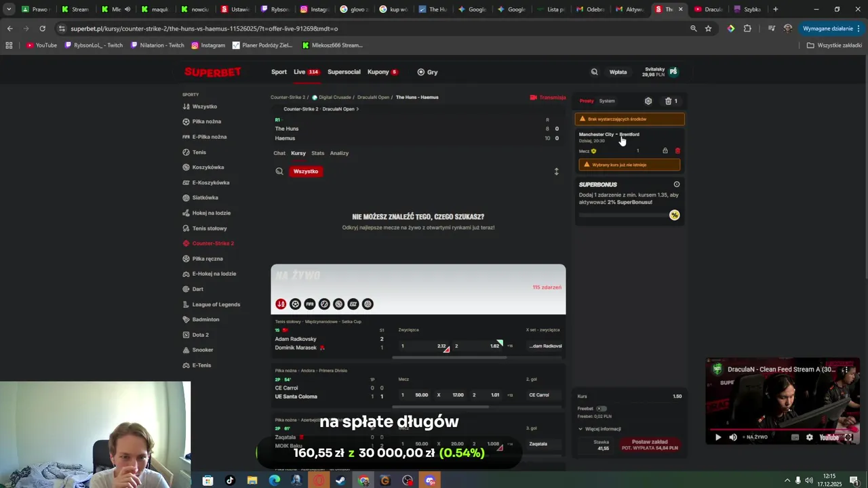Toggle fullscreen on YouTube mini player

coord(848,437)
